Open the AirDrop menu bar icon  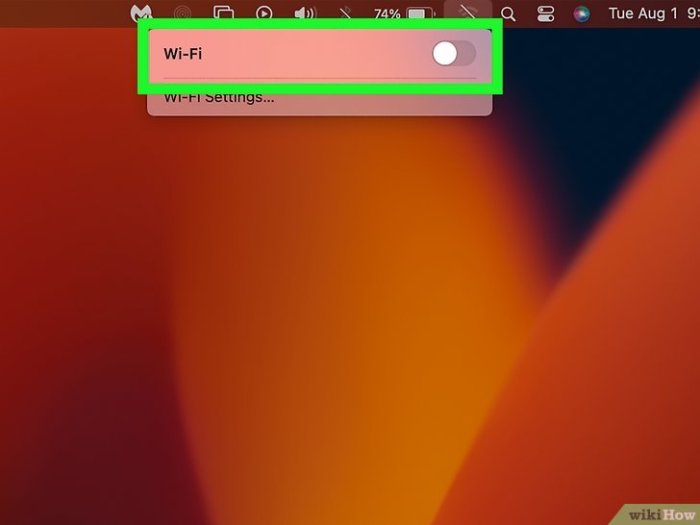[182, 14]
